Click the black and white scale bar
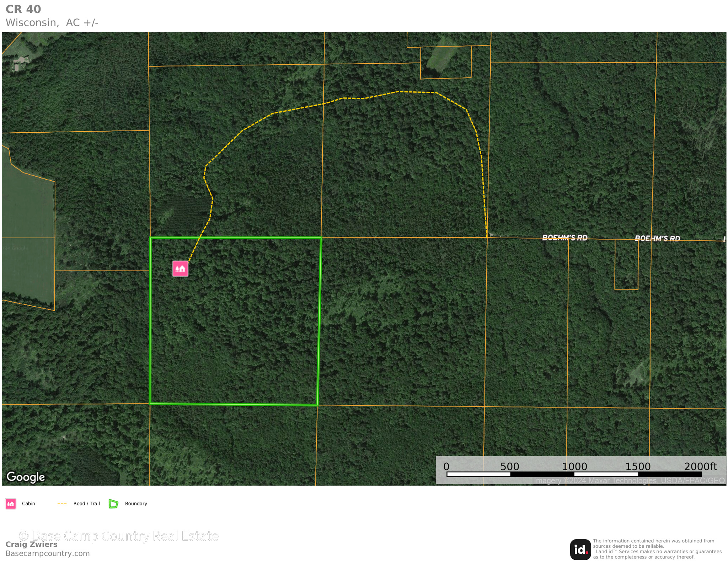This screenshot has width=728, height=563. (574, 474)
